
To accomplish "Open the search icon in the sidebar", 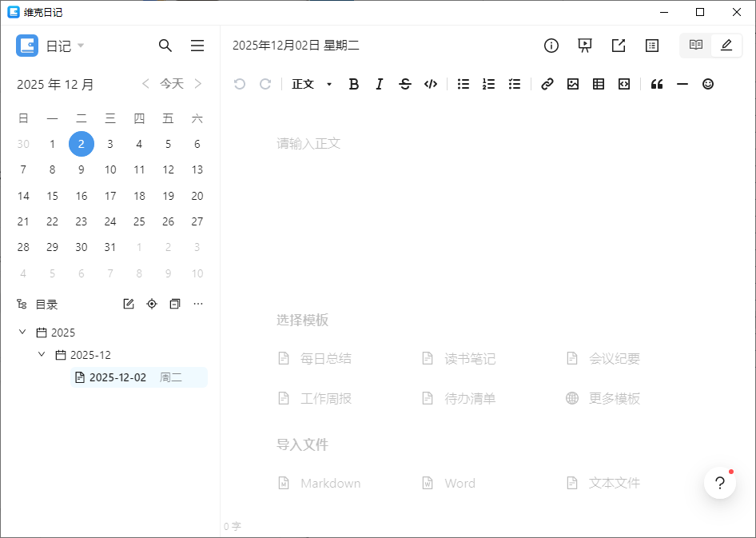I will [x=165, y=46].
